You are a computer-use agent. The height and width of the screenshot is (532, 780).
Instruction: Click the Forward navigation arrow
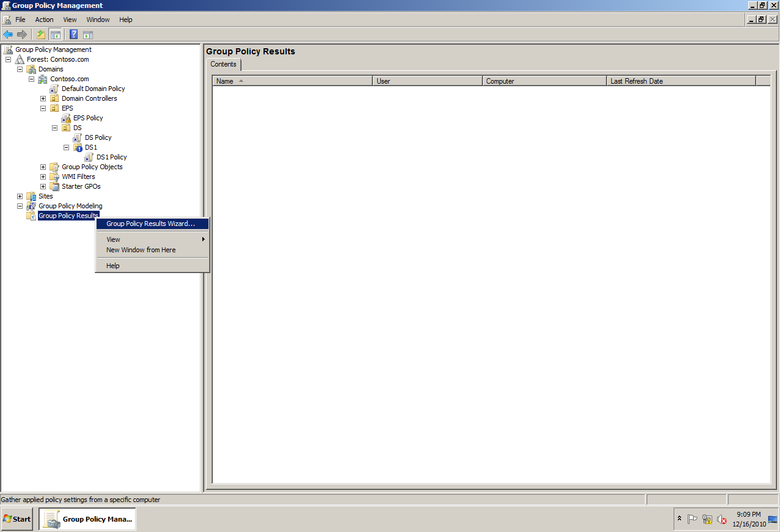pyautogui.click(x=22, y=34)
